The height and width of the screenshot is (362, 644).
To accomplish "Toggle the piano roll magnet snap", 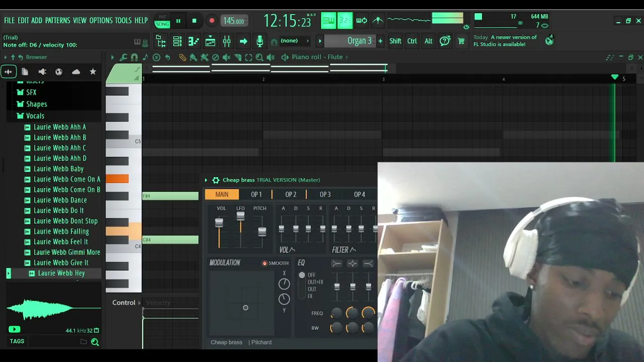I will tap(134, 57).
